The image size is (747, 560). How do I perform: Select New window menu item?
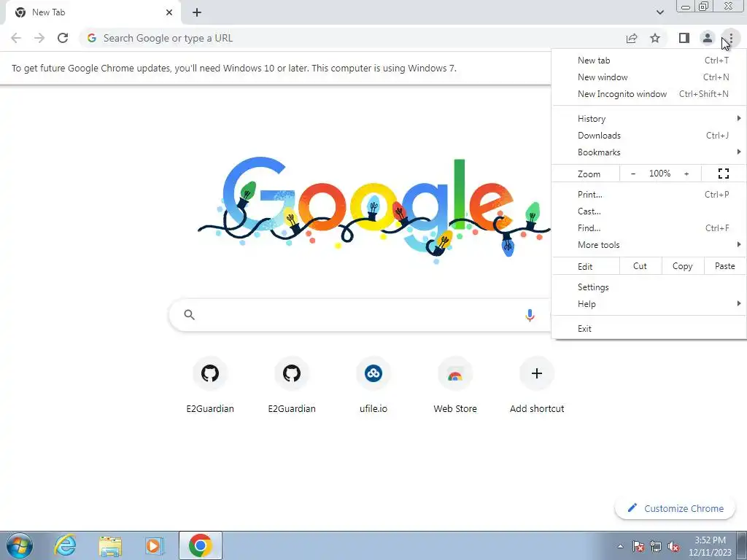(649, 77)
